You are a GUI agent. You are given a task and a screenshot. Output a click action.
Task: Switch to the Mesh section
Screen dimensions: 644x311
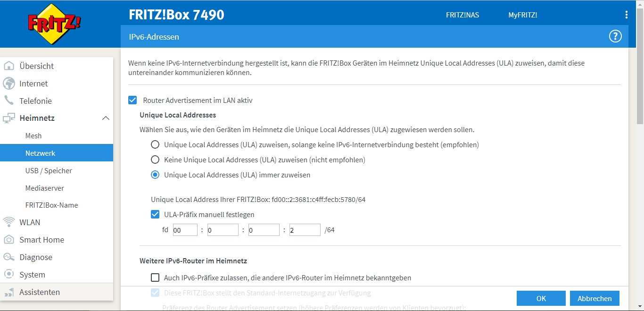pyautogui.click(x=33, y=135)
